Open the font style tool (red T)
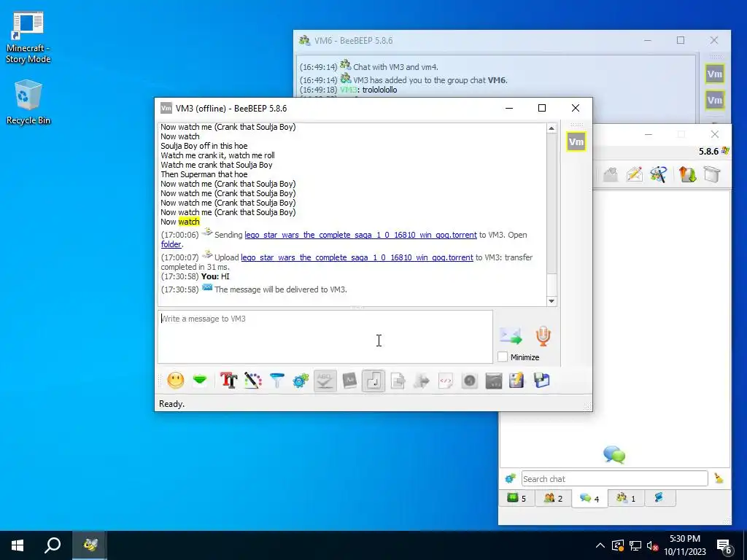The height and width of the screenshot is (560, 747). coord(228,381)
